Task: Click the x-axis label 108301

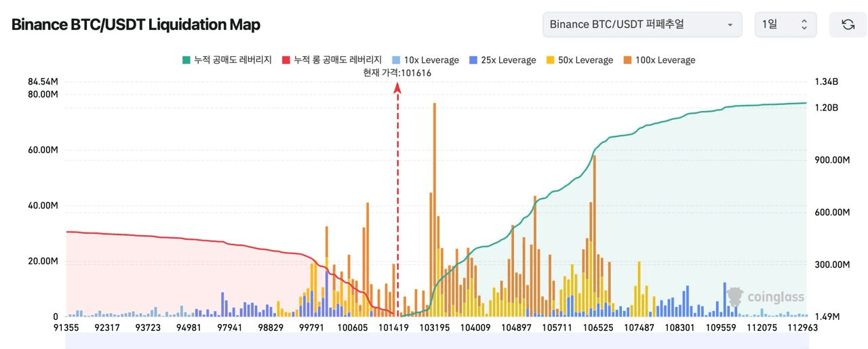Action: pos(679,327)
